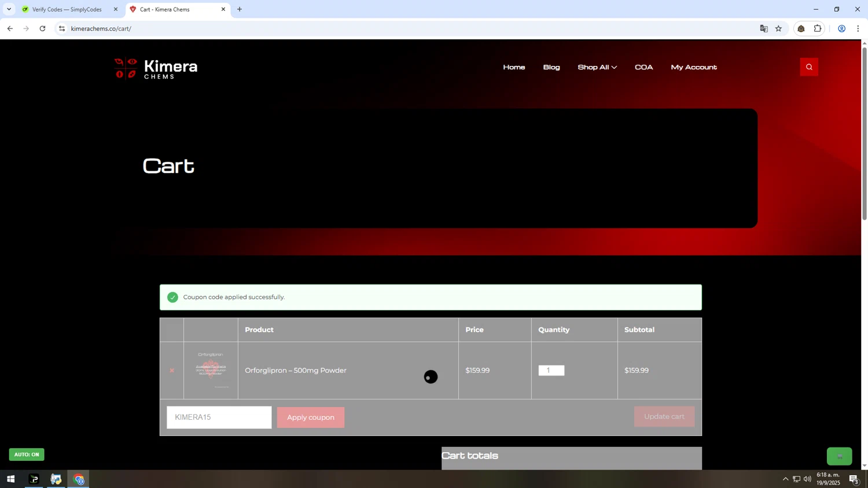Image resolution: width=868 pixels, height=488 pixels.
Task: Click the translate page icon
Action: [x=764, y=28]
